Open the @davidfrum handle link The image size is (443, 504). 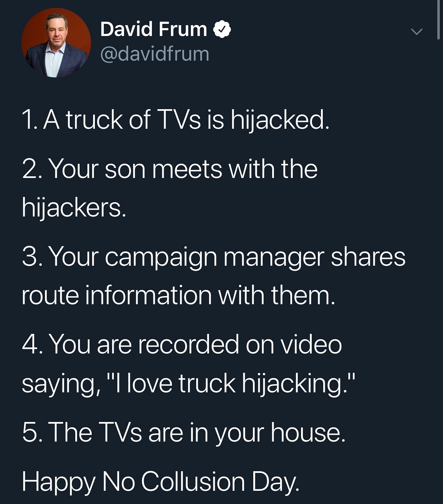click(155, 54)
